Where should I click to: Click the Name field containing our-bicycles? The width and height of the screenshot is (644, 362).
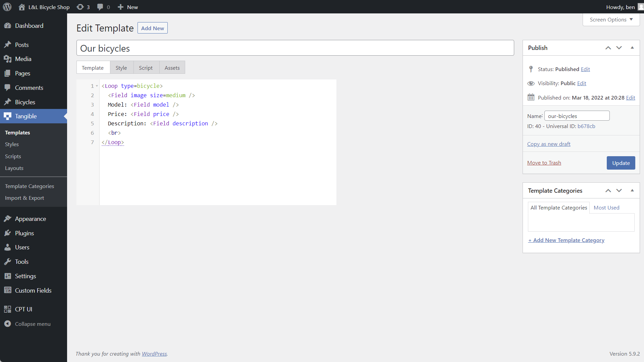coord(577,116)
